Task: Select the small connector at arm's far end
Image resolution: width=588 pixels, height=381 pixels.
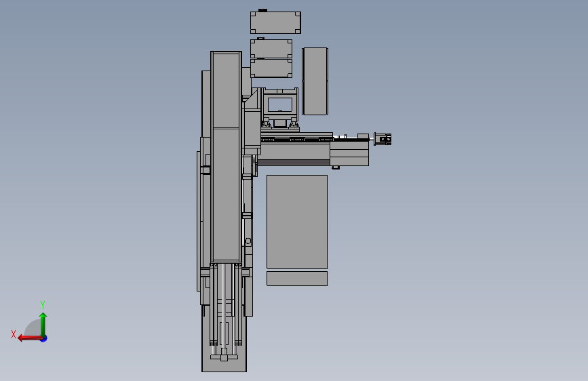Action: pyautogui.click(x=383, y=139)
